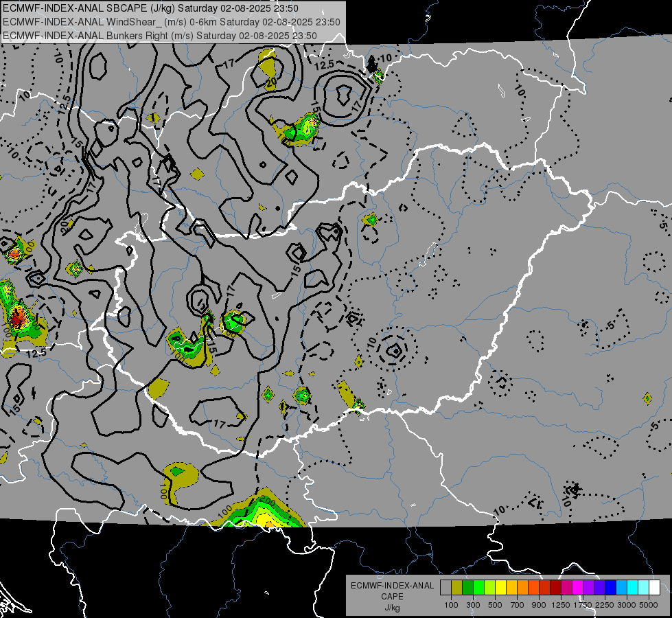Click the yellow swatch in CAPE legend
This screenshot has width=672, height=618.
pos(500,588)
